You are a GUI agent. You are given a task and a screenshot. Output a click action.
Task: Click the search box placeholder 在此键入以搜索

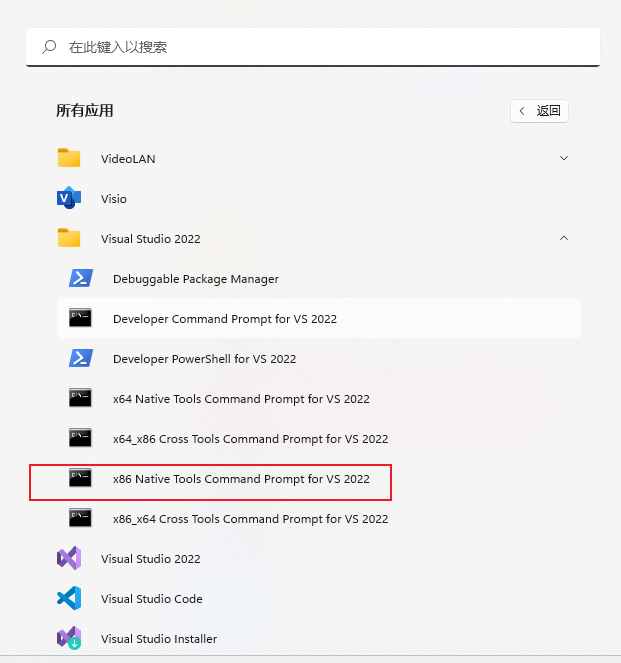[x=118, y=47]
